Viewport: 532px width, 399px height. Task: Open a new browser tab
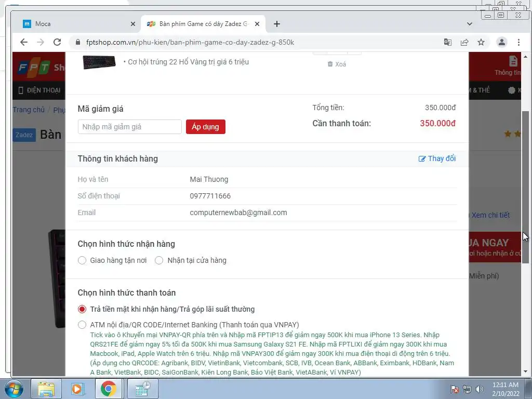click(x=277, y=24)
